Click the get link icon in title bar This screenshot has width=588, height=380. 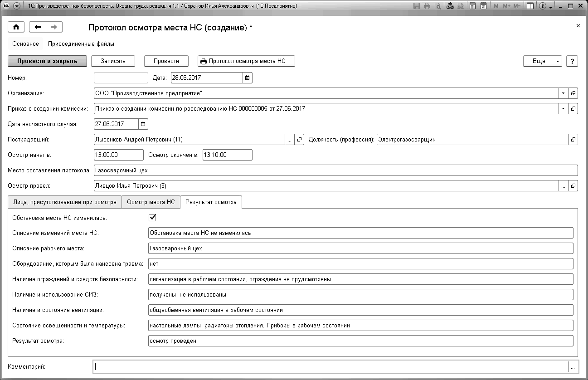coord(450,6)
